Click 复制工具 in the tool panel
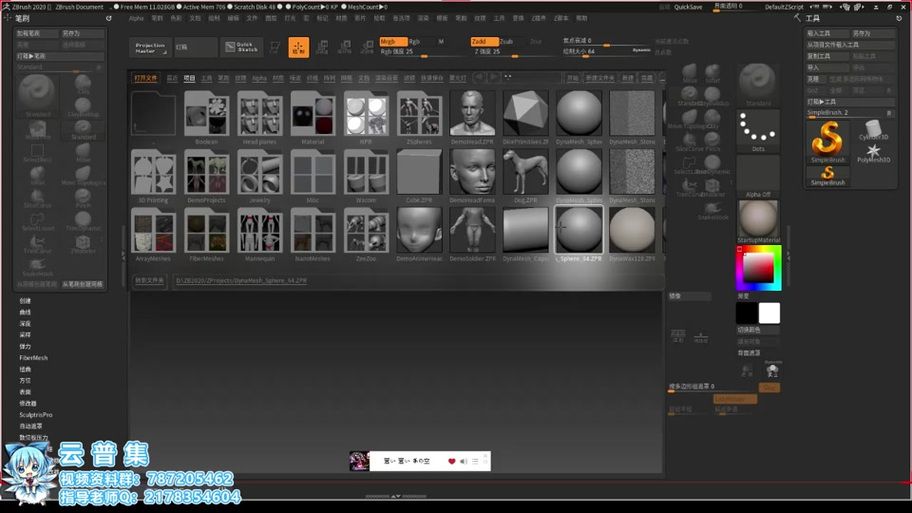The width and height of the screenshot is (912, 513). coord(827,56)
